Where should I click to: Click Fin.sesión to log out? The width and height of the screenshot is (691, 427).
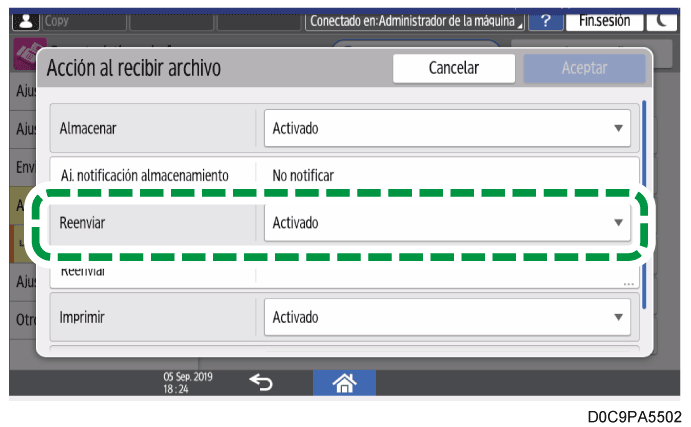click(603, 20)
